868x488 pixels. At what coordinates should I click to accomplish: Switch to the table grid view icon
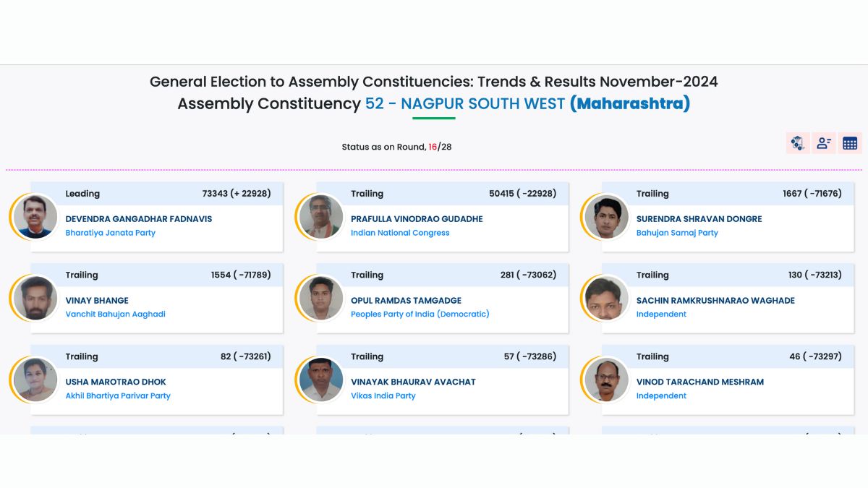pyautogui.click(x=850, y=143)
